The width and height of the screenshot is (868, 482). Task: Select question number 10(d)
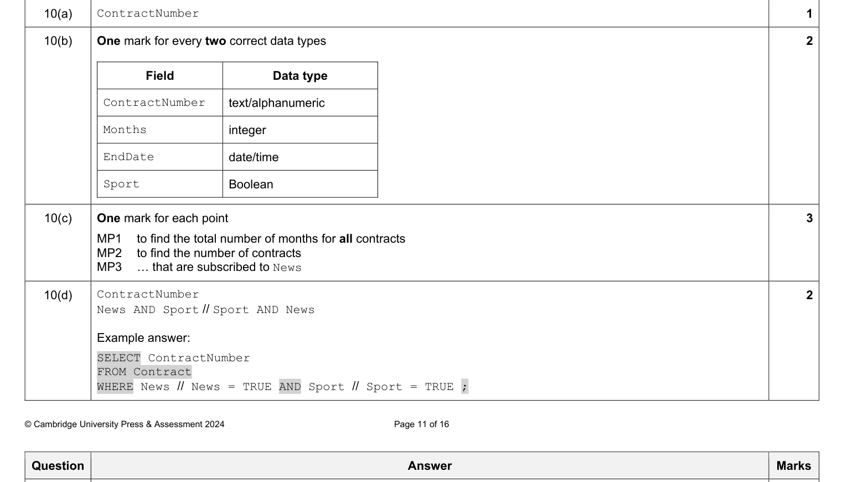point(58,295)
